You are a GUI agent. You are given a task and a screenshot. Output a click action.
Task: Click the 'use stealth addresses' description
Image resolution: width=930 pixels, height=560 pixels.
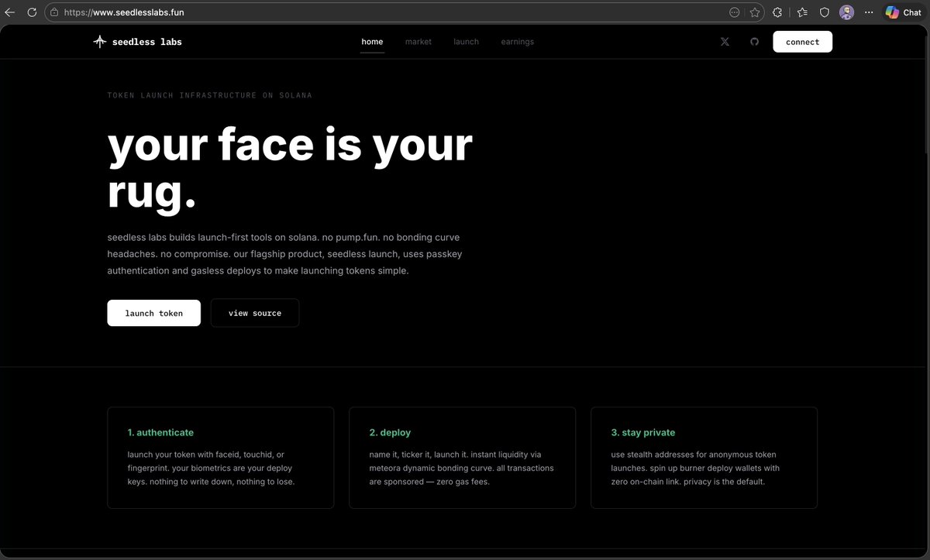[x=695, y=468]
